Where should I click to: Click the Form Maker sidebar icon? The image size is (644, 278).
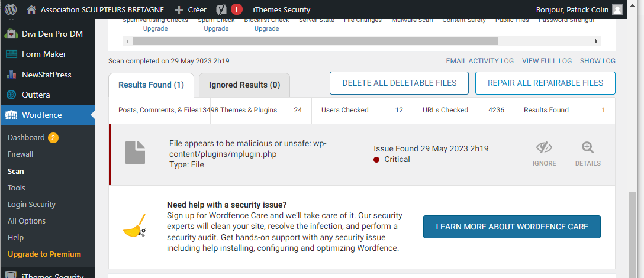[x=11, y=54]
